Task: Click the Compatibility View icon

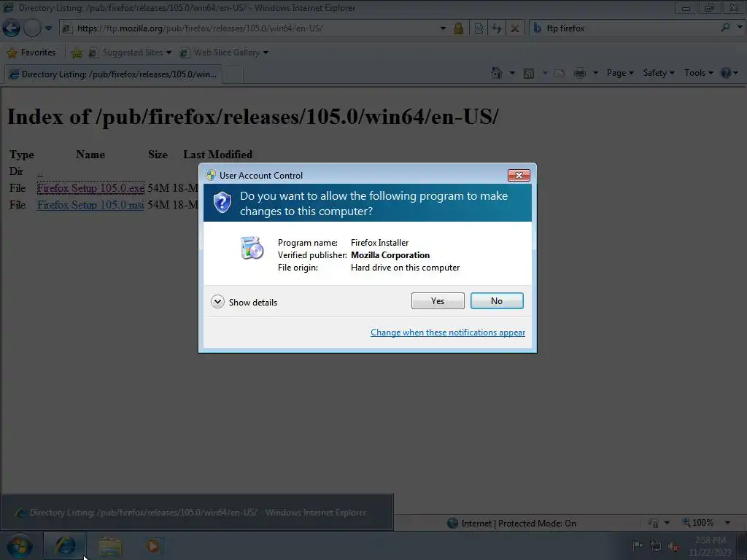Action: pyautogui.click(x=479, y=28)
